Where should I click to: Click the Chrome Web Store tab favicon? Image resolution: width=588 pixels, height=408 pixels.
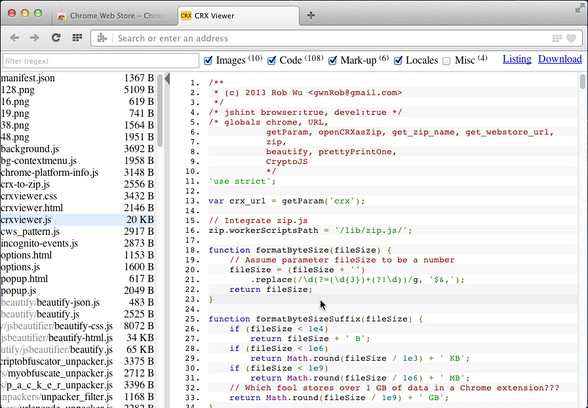tap(62, 16)
